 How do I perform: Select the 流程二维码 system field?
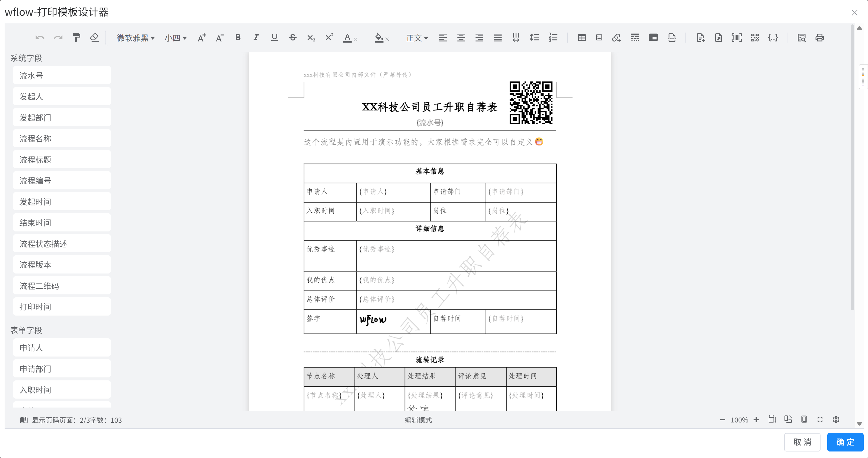point(62,286)
